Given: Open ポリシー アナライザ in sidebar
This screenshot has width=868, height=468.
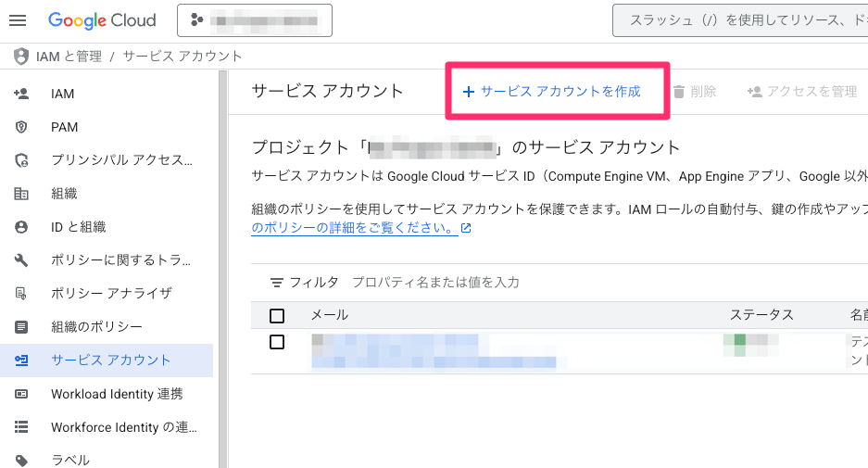Looking at the screenshot, I should 112,293.
